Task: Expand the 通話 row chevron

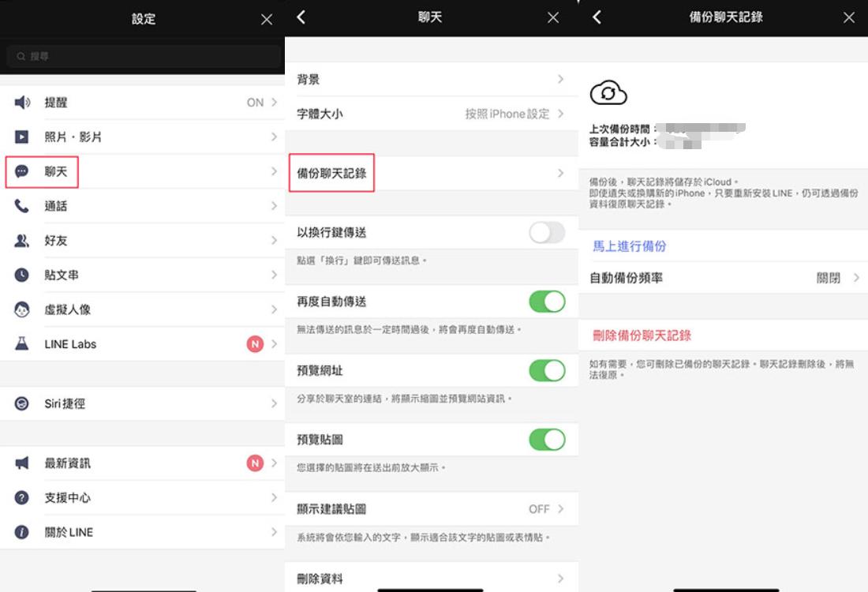Action: 274,206
